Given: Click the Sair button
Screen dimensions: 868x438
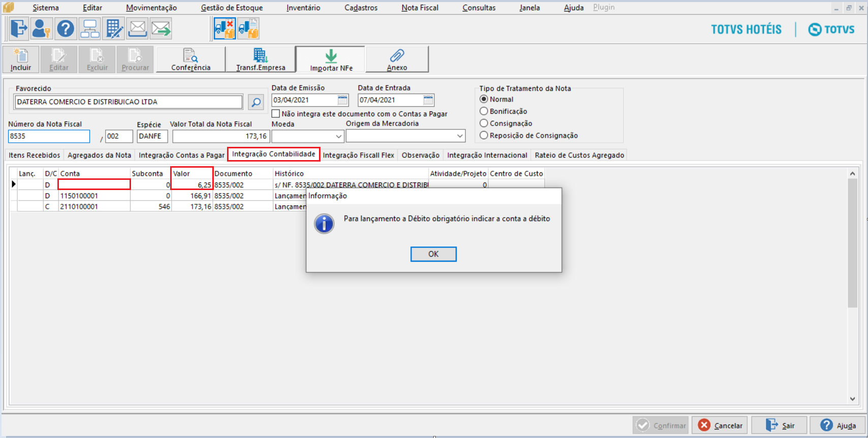Looking at the screenshot, I should [x=779, y=425].
